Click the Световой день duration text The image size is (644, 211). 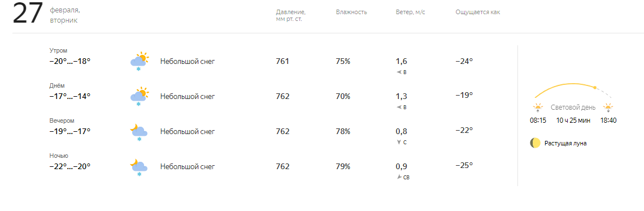tap(573, 120)
